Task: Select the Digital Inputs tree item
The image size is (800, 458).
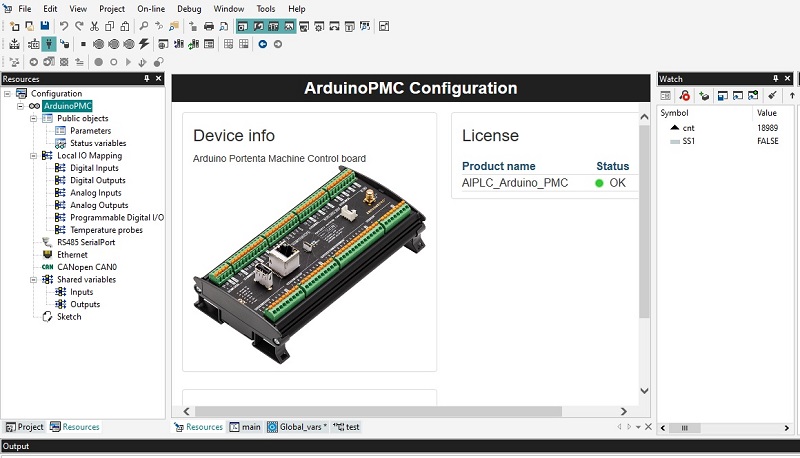Action: coord(94,168)
